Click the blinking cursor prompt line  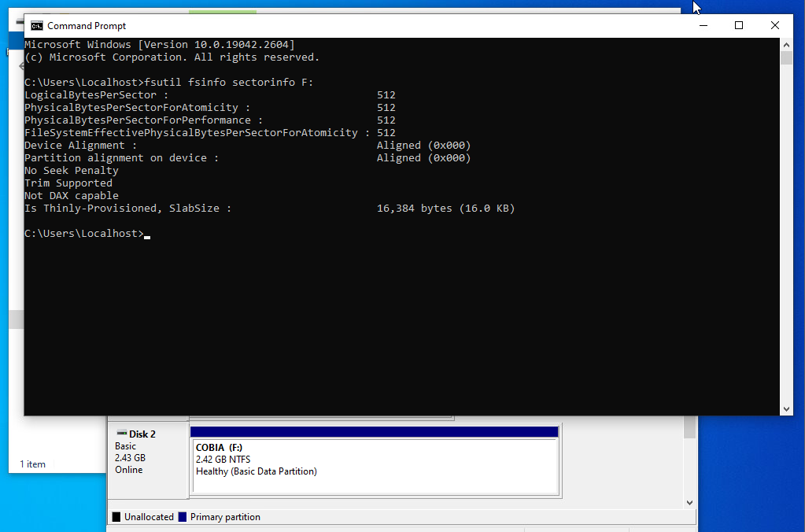click(x=87, y=234)
